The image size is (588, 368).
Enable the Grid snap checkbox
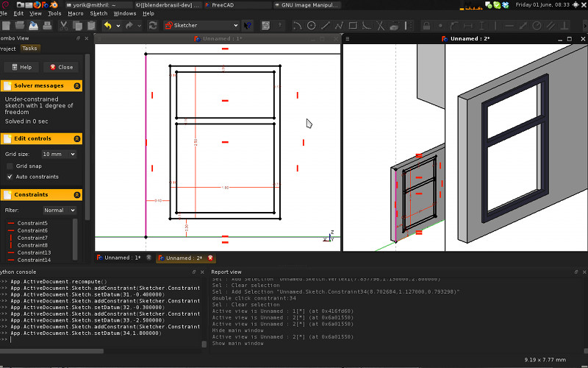click(10, 166)
